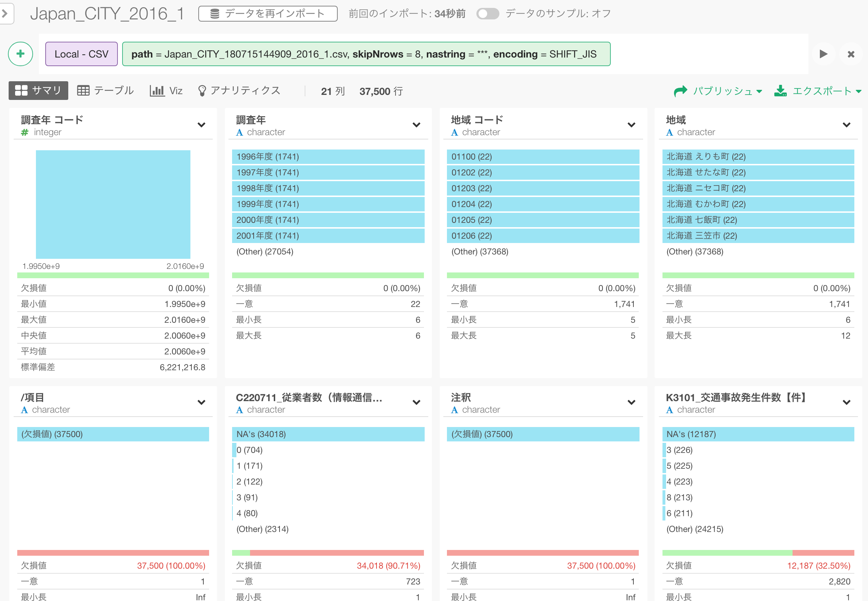Click the green plus add step button

[20, 54]
